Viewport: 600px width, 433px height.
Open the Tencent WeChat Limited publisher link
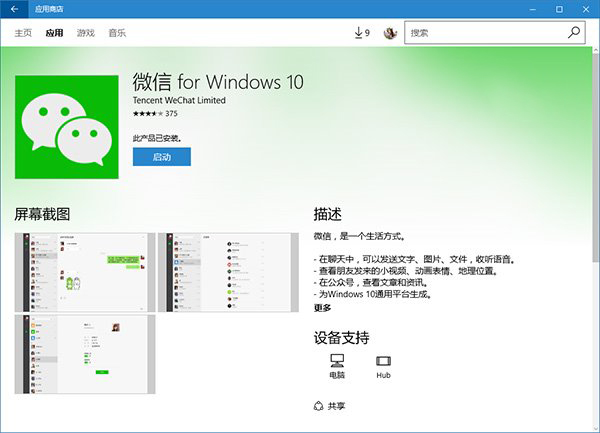click(179, 100)
